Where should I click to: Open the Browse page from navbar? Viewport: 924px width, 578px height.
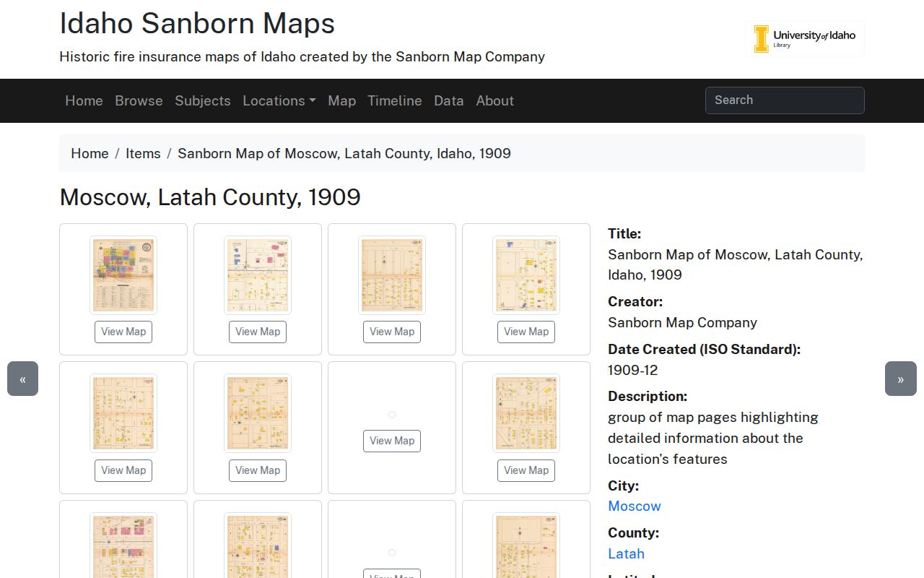click(x=139, y=100)
